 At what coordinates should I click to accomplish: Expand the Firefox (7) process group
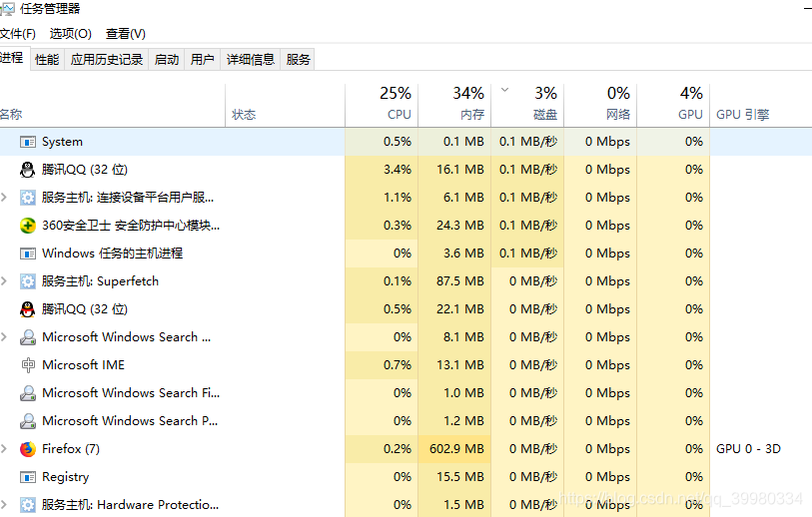4,449
